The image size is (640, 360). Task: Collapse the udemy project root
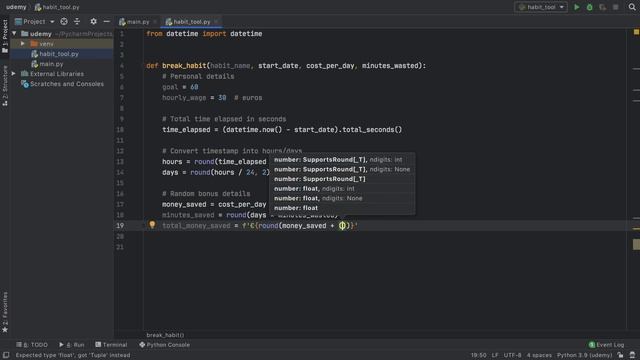[x=14, y=33]
